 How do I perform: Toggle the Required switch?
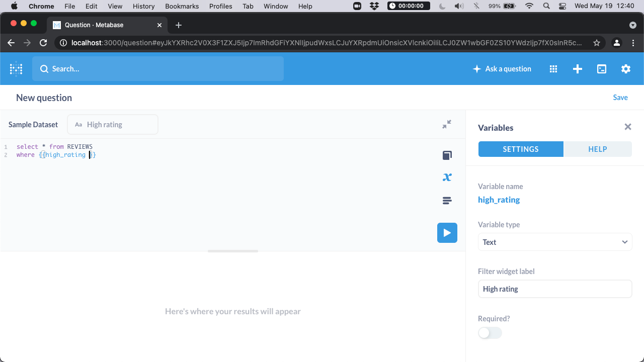click(490, 333)
